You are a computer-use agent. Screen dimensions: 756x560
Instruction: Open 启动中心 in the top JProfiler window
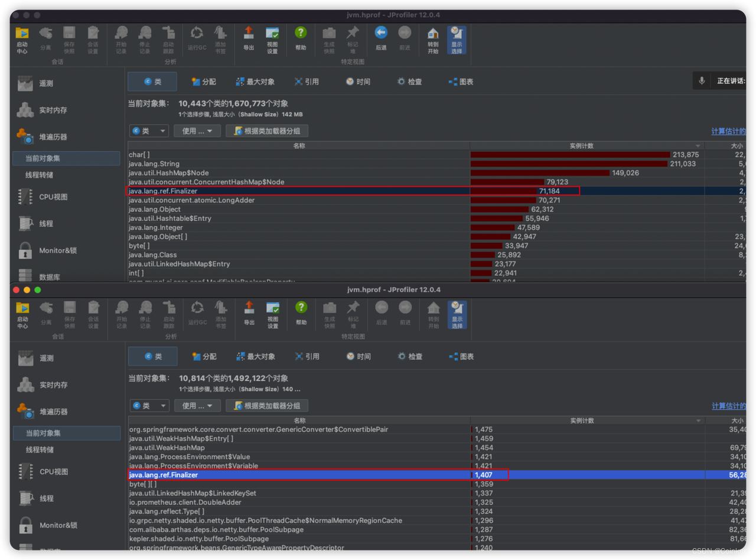pyautogui.click(x=22, y=40)
